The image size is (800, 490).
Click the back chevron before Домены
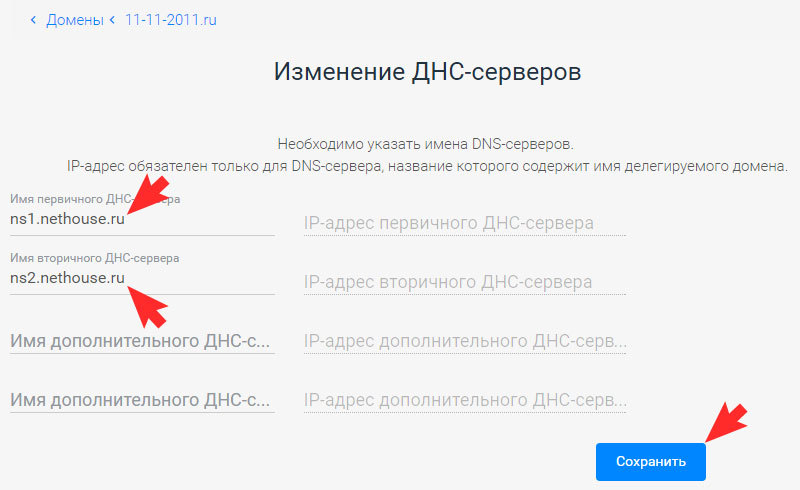(33, 20)
